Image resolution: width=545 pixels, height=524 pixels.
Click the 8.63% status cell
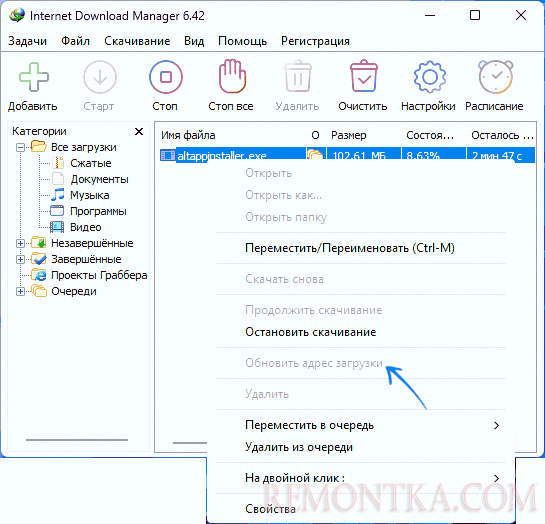[x=423, y=156]
